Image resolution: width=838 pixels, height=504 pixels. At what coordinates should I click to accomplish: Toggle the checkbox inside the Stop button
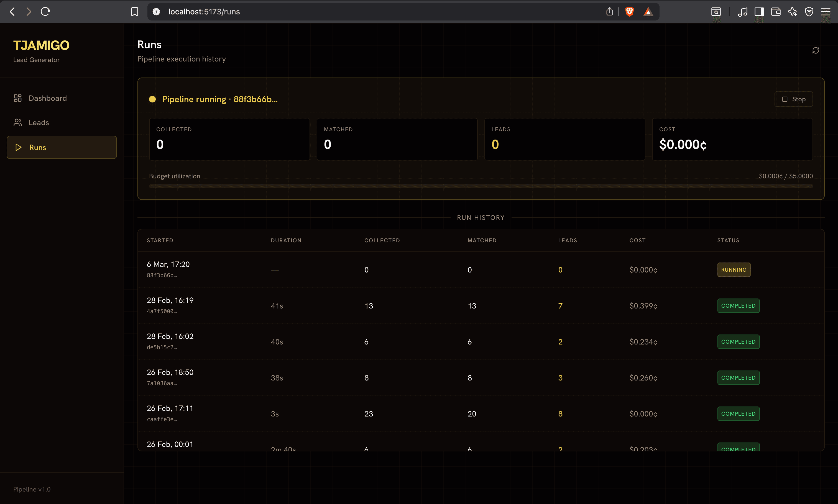click(785, 99)
